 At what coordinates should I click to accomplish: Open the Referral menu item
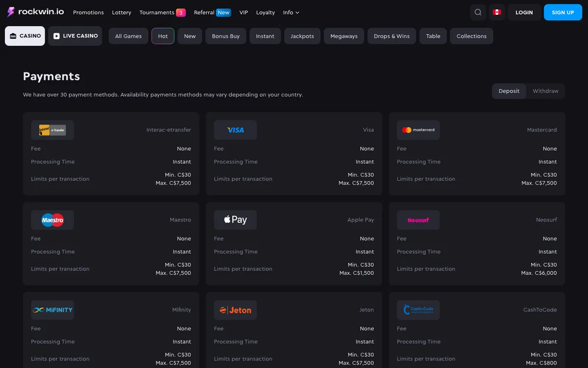point(204,12)
